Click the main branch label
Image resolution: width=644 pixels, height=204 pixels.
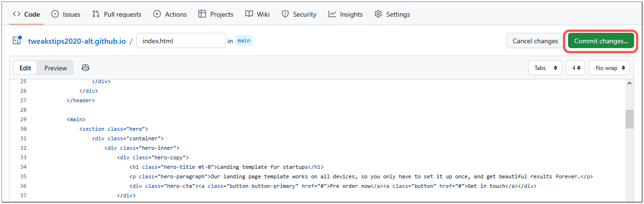pos(244,41)
